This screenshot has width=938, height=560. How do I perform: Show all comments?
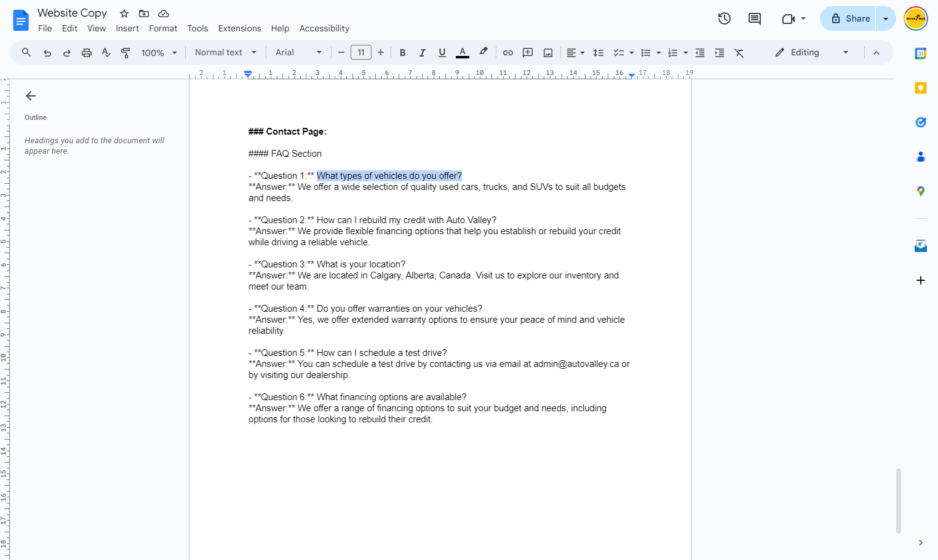[755, 18]
